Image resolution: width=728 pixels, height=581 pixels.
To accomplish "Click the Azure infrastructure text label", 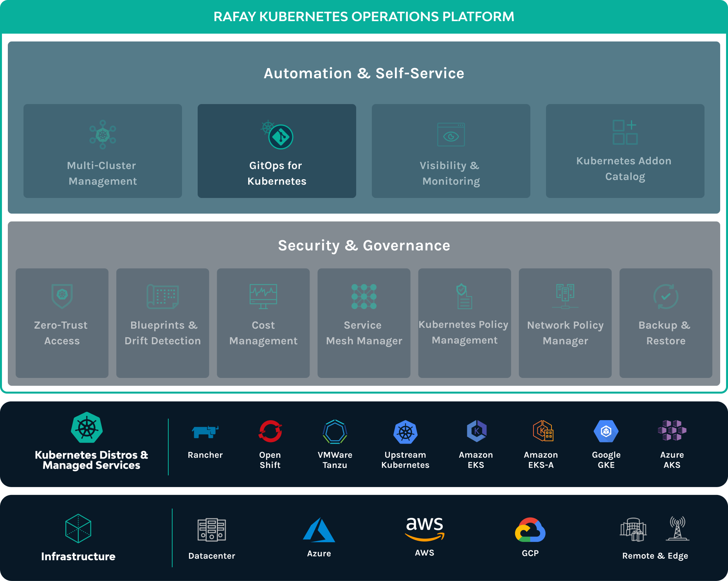I will point(319,554).
